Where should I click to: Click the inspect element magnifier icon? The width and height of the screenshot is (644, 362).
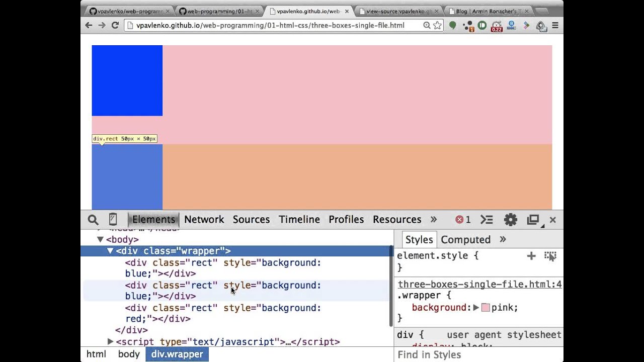(x=93, y=220)
